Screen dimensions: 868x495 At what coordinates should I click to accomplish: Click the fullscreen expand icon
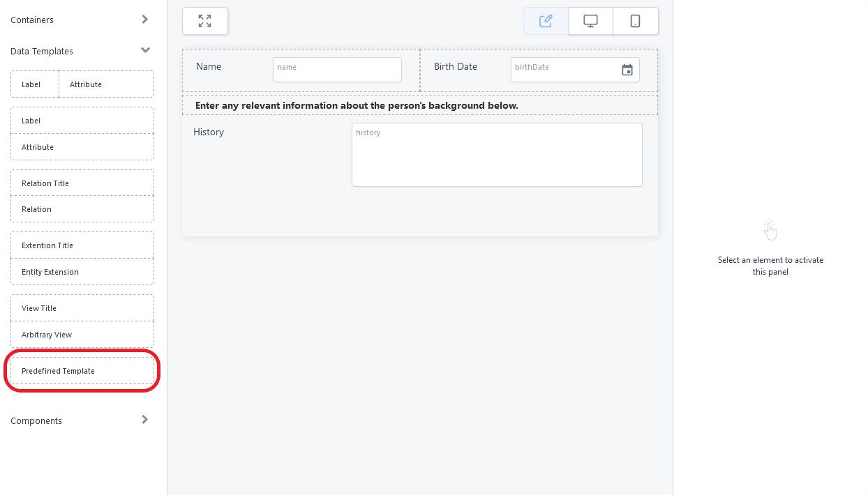tap(204, 21)
